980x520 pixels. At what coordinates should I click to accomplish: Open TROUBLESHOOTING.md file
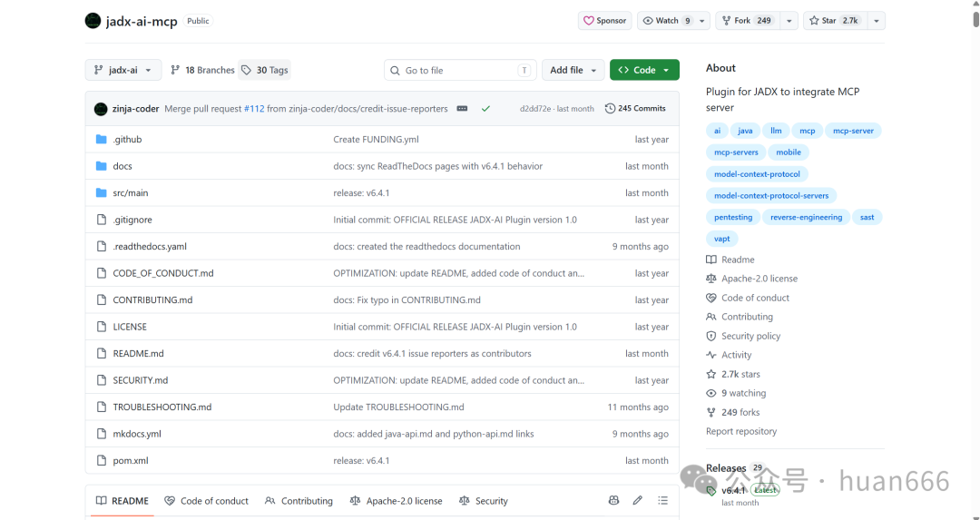coord(162,407)
